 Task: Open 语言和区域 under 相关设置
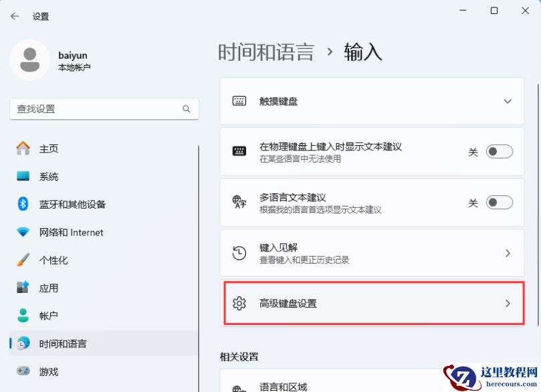(x=372, y=387)
